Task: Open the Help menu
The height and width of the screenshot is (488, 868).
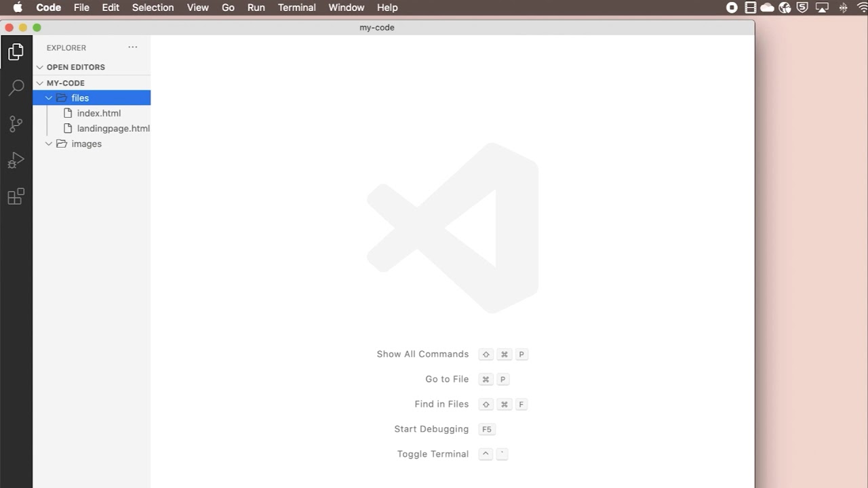Action: point(387,7)
